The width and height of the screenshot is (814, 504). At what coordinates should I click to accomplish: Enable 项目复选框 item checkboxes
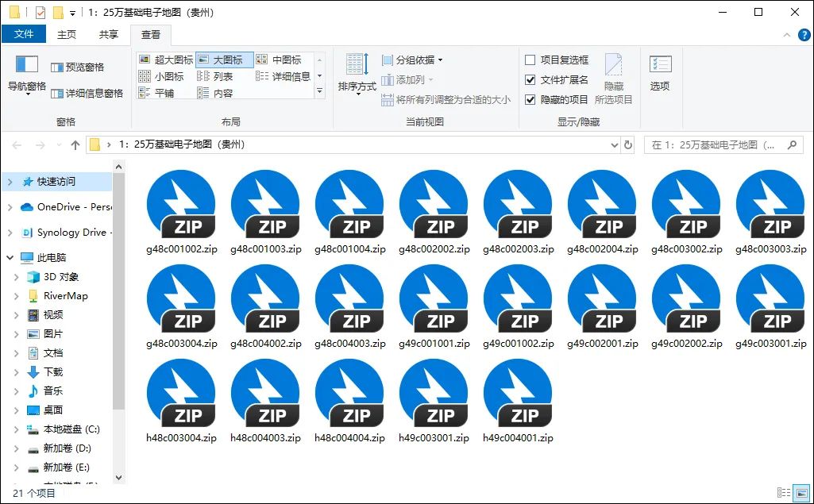coord(530,60)
